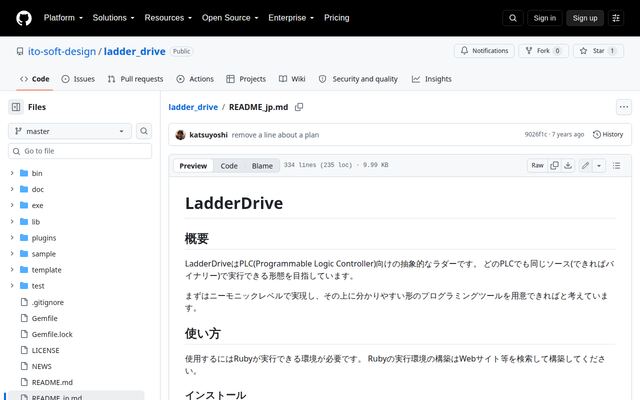Click the search magnifier in header
This screenshot has width=640, height=400.
513,18
